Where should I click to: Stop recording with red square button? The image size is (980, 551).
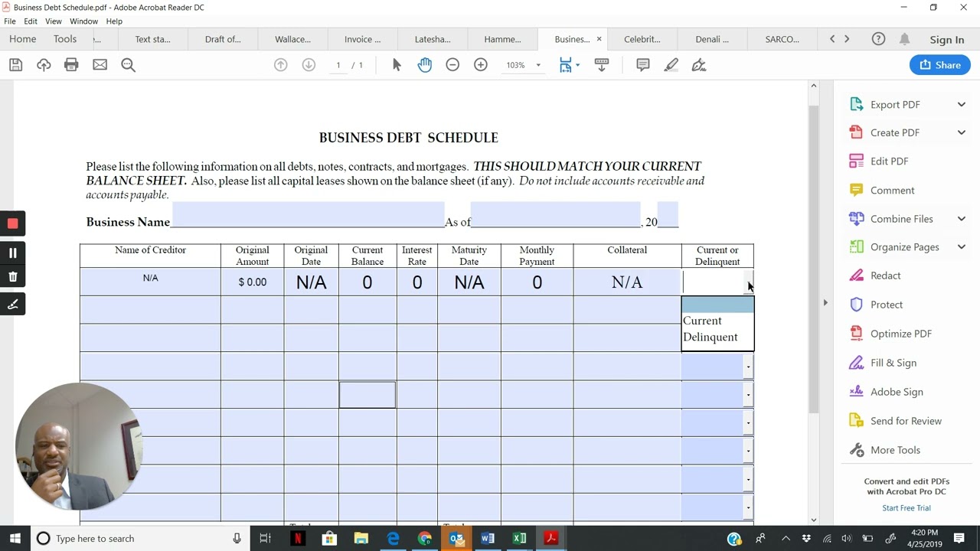(x=12, y=223)
